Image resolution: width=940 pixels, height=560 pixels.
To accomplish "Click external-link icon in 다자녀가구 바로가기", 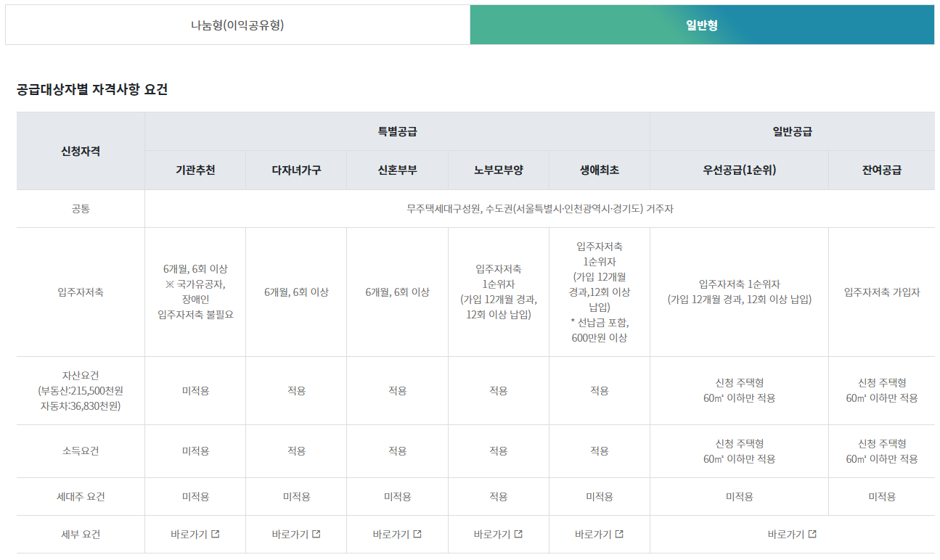I will [x=316, y=535].
